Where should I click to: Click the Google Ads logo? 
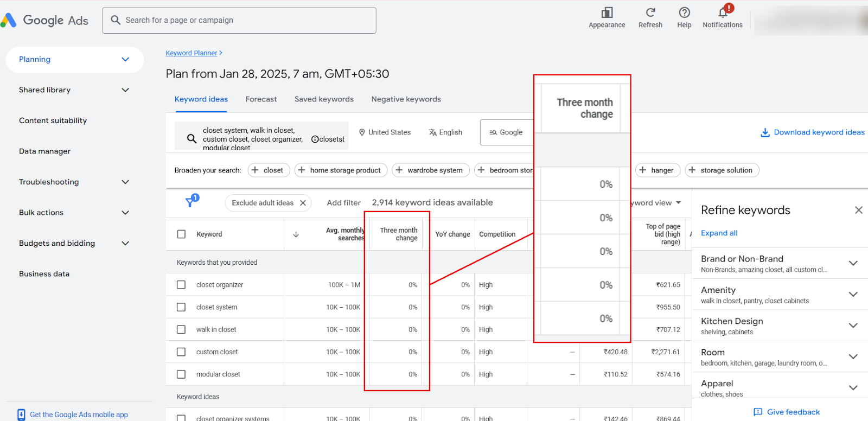pos(44,21)
